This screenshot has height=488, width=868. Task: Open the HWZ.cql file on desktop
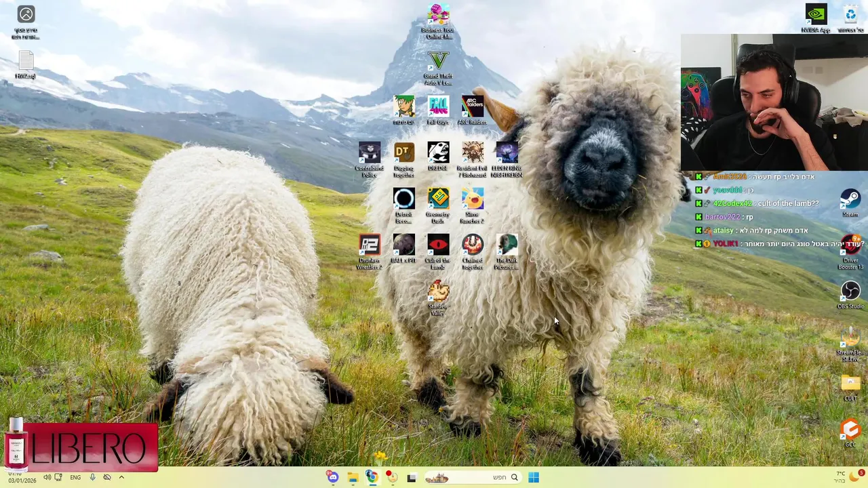[x=25, y=64]
